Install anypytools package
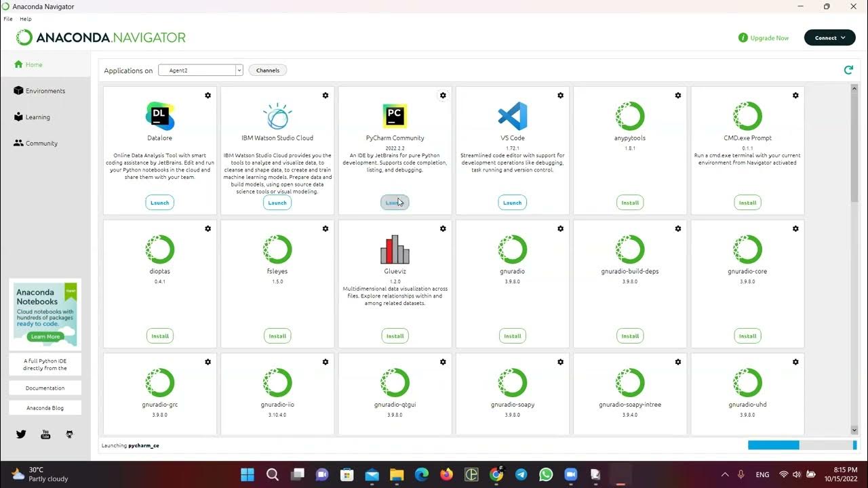 click(x=630, y=203)
